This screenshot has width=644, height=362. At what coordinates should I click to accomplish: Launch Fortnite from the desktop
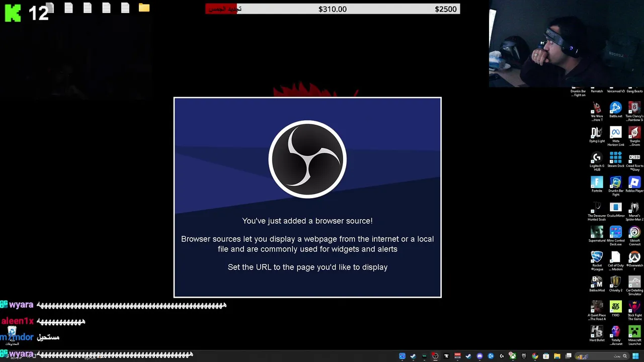coord(597,185)
